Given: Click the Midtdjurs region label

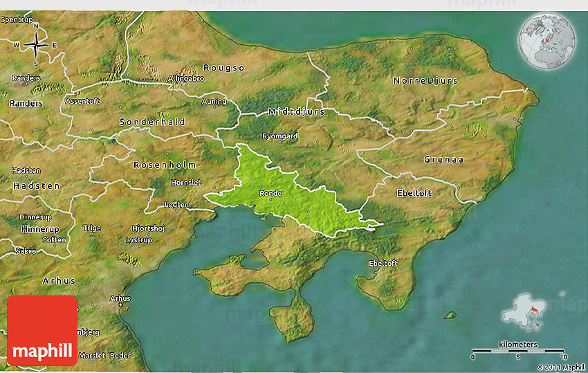Looking at the screenshot, I should [296, 111].
